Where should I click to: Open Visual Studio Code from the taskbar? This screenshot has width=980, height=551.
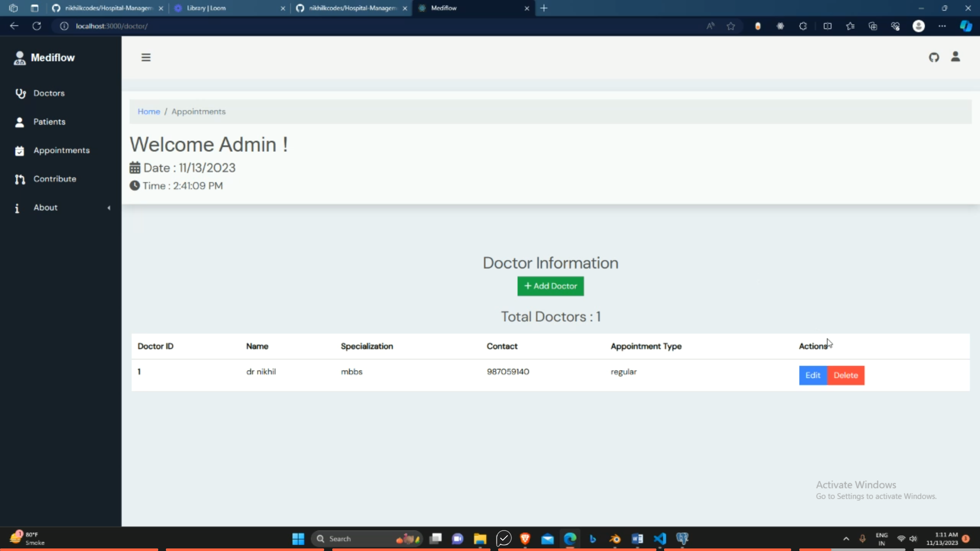(660, 539)
